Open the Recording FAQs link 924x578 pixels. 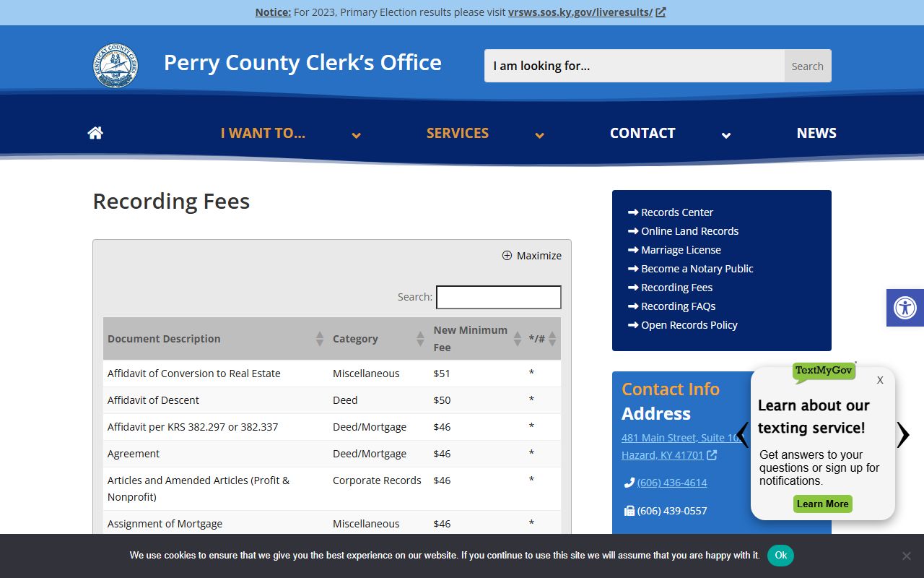[679, 306]
